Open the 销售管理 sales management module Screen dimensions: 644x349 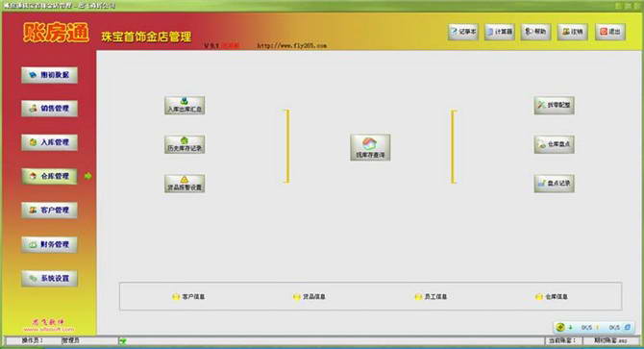click(49, 109)
